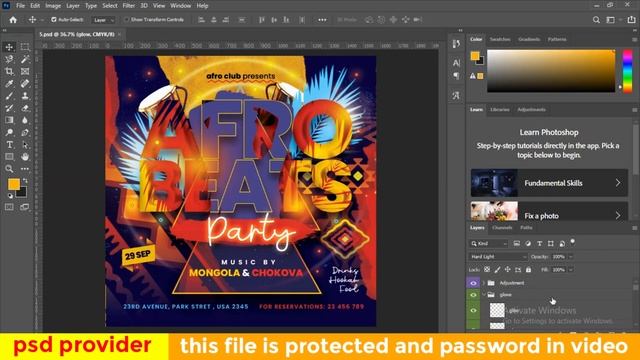Enable Show Transform Controls checkbox

(127, 20)
